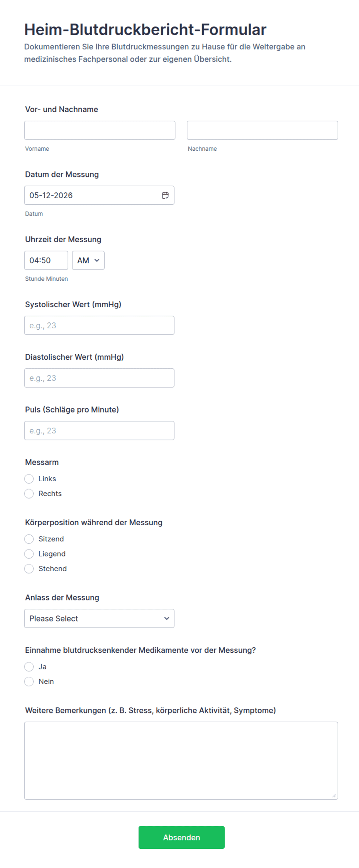Viewport: 359px width, 868px height.
Task: Open the AM/PM dropdown
Action: point(88,260)
